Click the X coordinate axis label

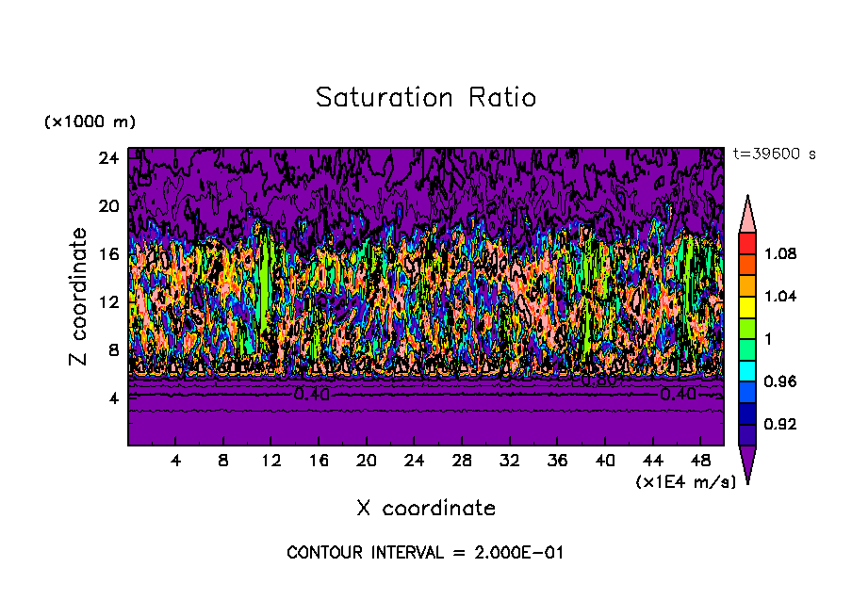(x=426, y=508)
